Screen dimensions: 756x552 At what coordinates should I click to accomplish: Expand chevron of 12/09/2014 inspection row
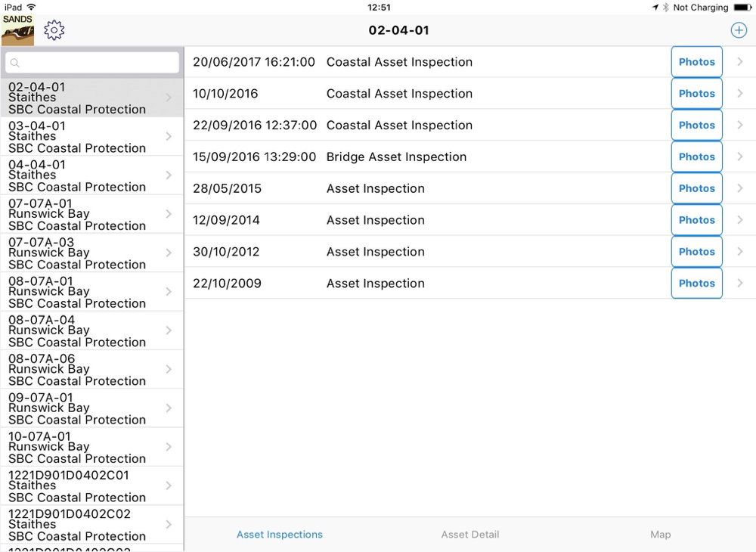[x=740, y=220]
